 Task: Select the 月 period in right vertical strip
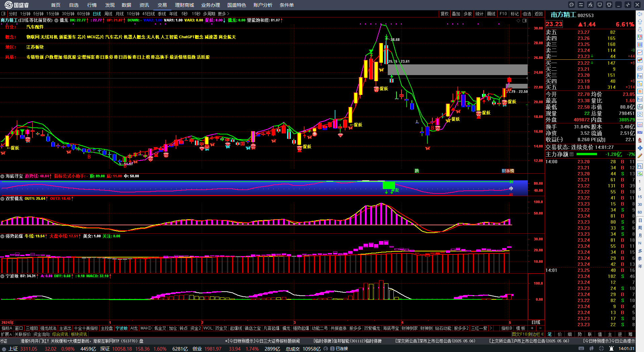pyautogui.click(x=640, y=236)
